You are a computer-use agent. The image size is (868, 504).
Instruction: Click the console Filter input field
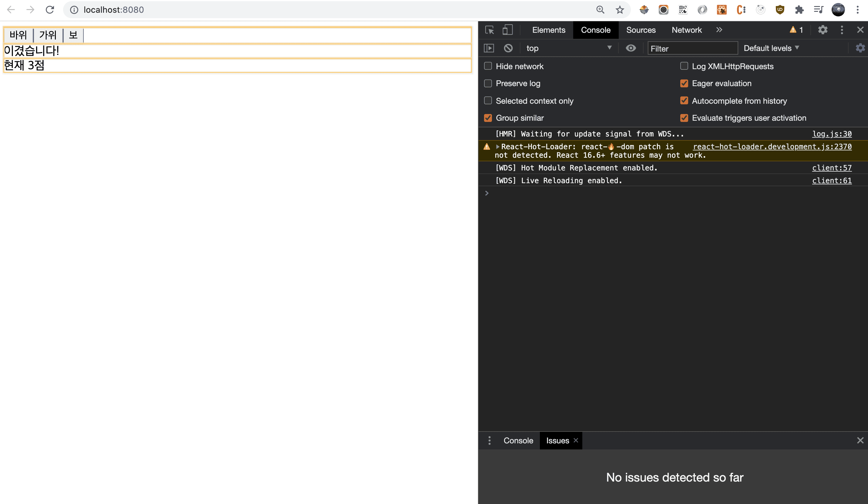coord(692,49)
